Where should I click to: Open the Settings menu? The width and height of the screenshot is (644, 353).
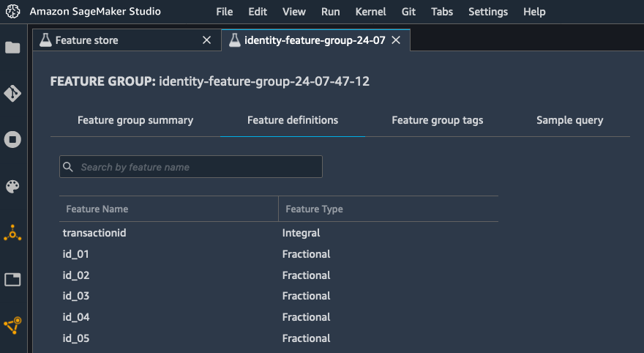(x=487, y=12)
